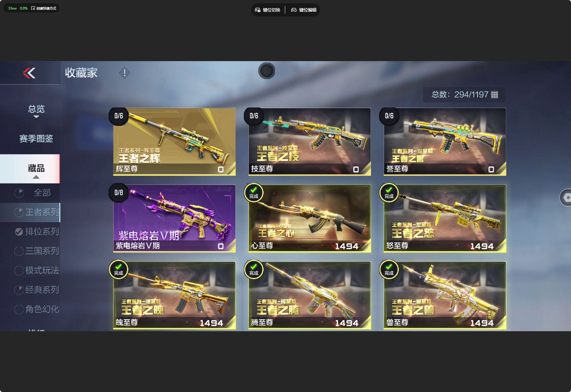Tick the checkbox on 技至尊 card
The height and width of the screenshot is (392, 571).
[x=356, y=170]
